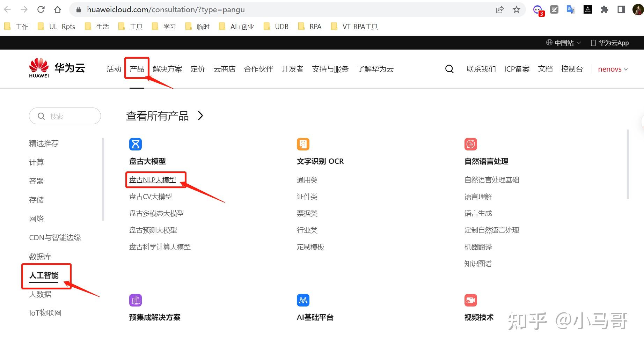Click the 文字识别 OCR category icon

coord(303,144)
